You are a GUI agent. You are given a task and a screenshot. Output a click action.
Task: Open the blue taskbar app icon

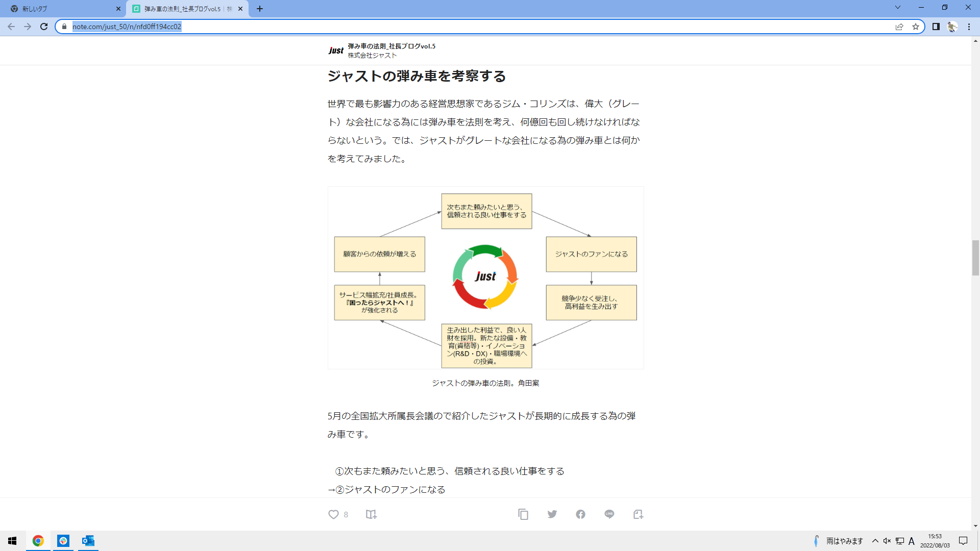63,541
